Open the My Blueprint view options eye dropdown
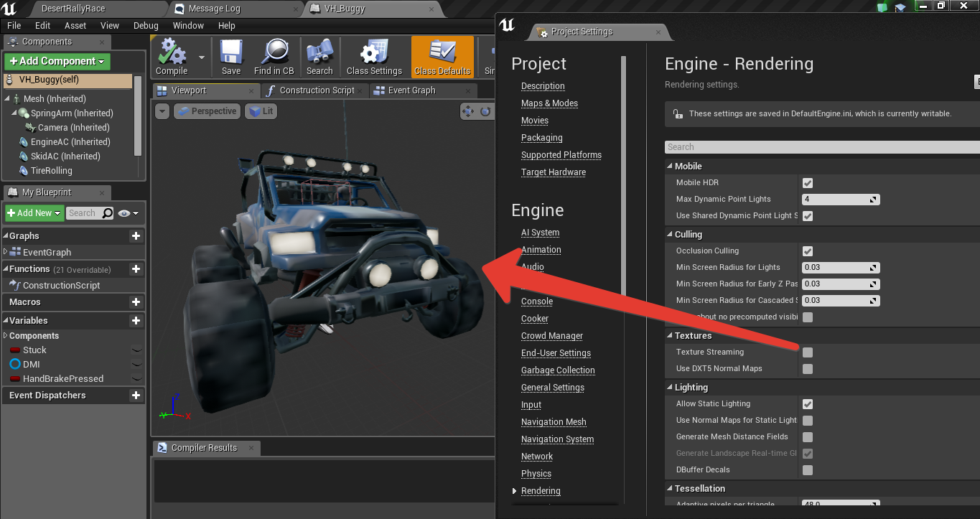This screenshot has width=980, height=519. coord(128,213)
